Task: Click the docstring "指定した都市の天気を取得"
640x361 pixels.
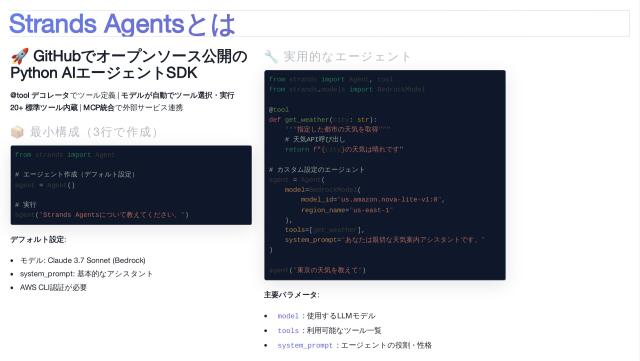Action: 338,129
